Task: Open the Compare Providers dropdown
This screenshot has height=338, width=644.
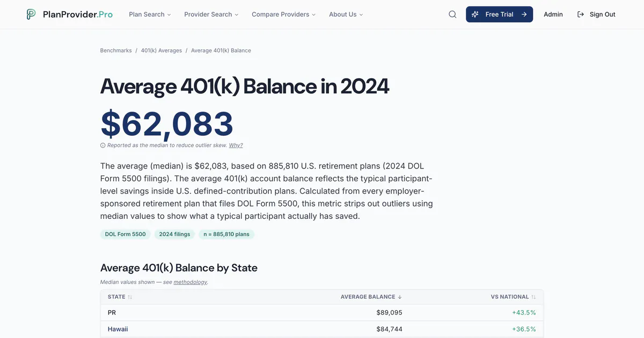Action: pos(284,14)
